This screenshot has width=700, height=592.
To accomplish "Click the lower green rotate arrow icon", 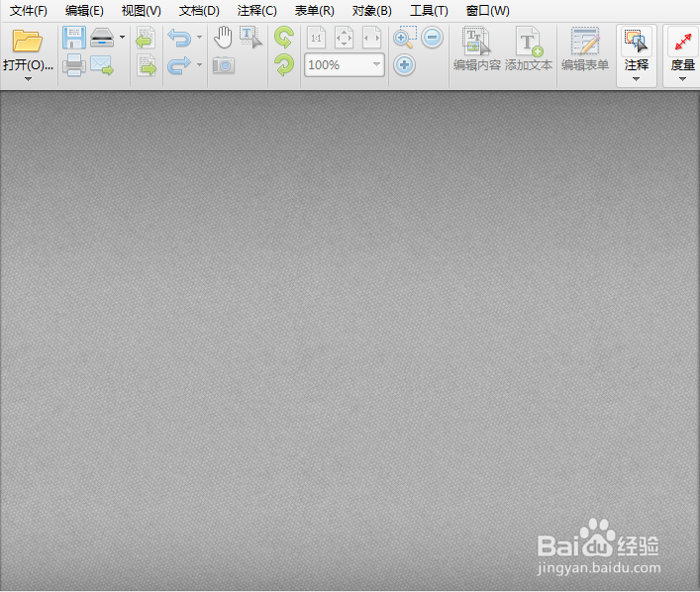I will pos(284,65).
